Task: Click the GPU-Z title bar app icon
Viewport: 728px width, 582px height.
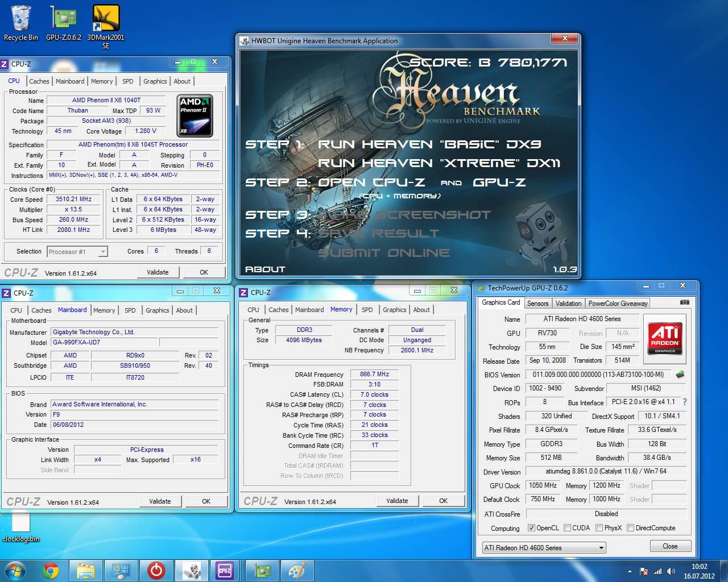Action: pos(481,288)
